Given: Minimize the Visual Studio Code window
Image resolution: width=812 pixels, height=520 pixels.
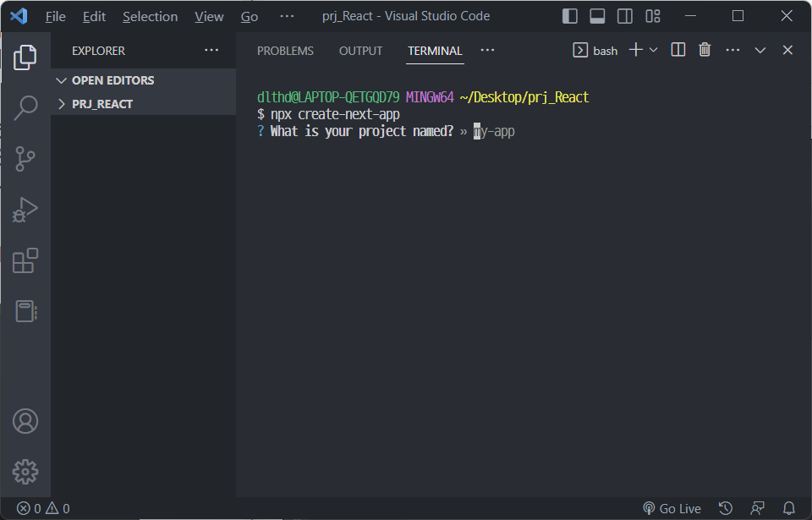Looking at the screenshot, I should point(690,16).
